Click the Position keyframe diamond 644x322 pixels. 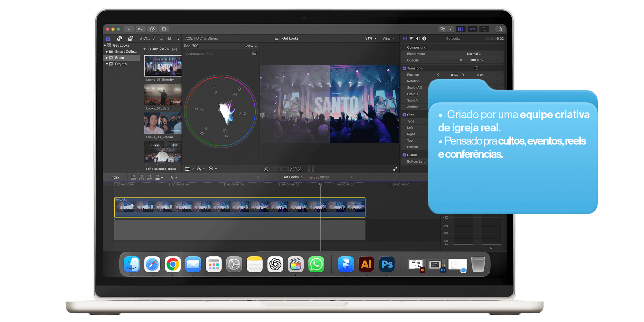(x=497, y=75)
